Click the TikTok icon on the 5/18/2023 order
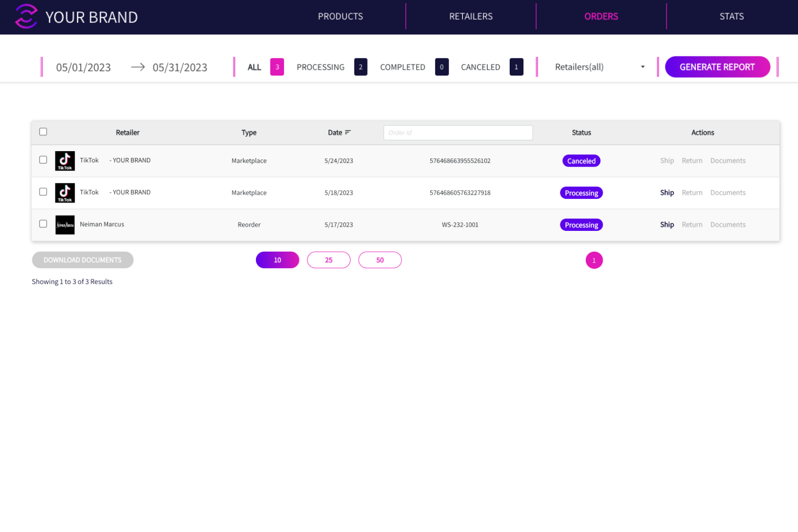The image size is (798, 532). pyautogui.click(x=65, y=193)
